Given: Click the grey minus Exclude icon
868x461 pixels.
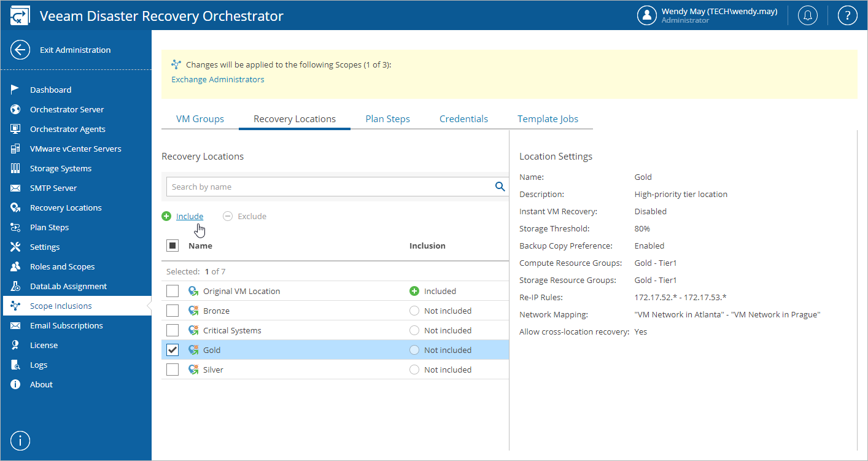Looking at the screenshot, I should (x=228, y=216).
